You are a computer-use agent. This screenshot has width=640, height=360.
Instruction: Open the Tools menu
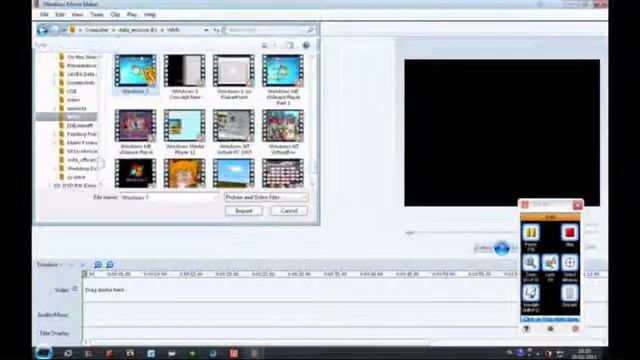(x=97, y=15)
